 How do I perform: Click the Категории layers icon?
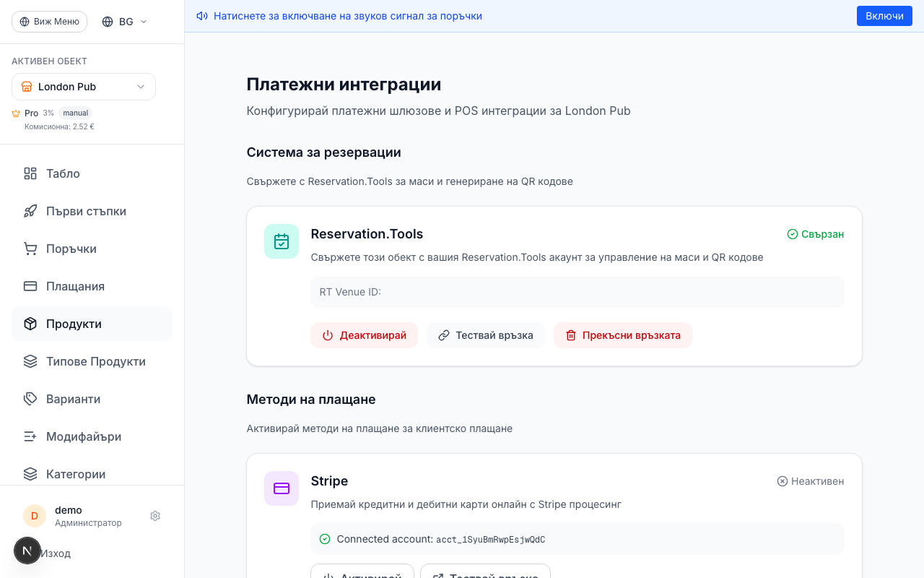[30, 474]
